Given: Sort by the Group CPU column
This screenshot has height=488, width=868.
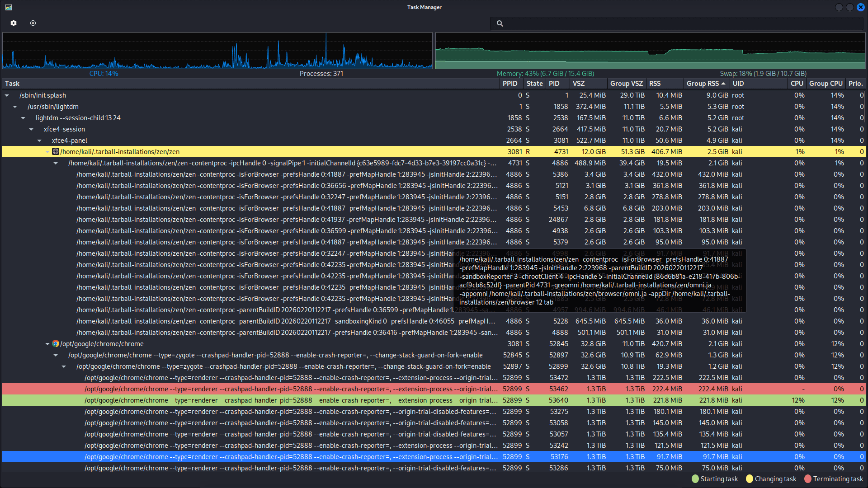Looking at the screenshot, I should coord(826,84).
